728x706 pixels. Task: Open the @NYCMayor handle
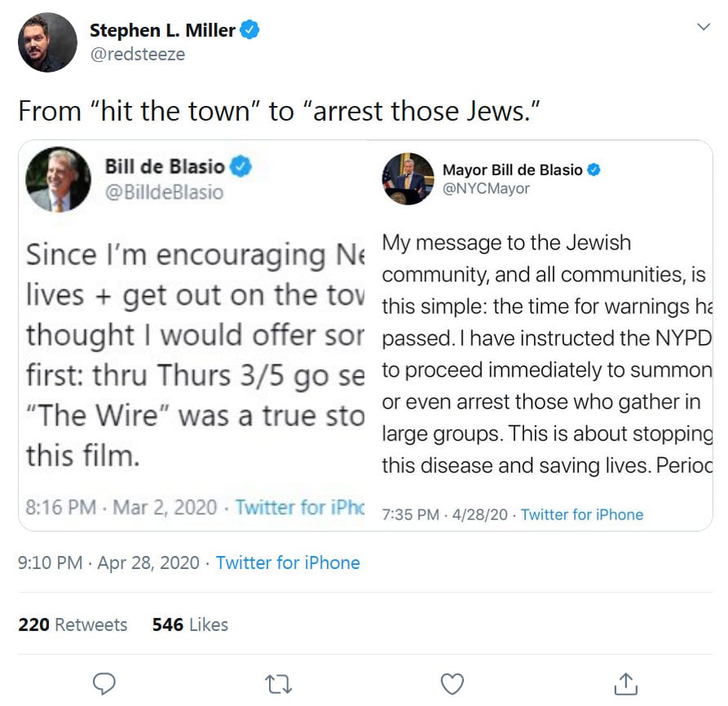pos(486,189)
